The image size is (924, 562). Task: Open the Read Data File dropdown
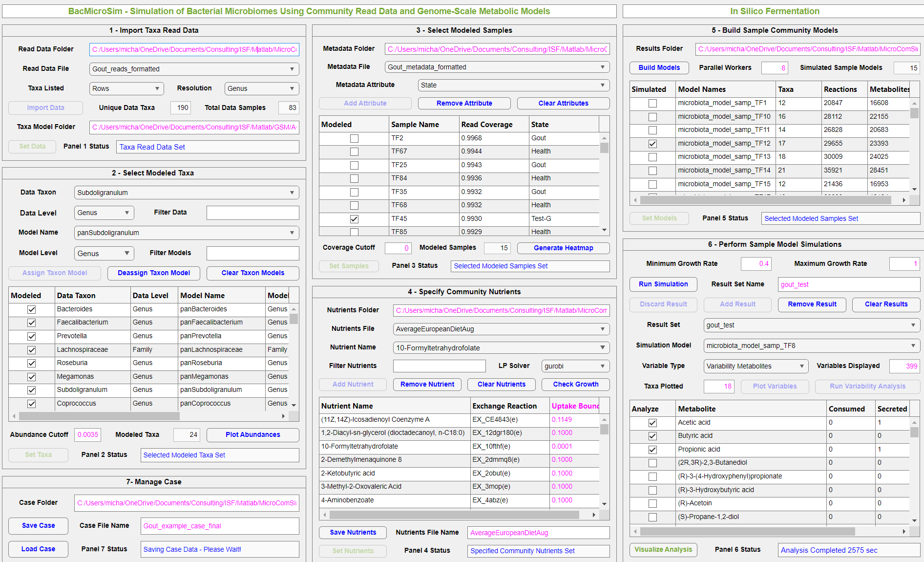[194, 69]
